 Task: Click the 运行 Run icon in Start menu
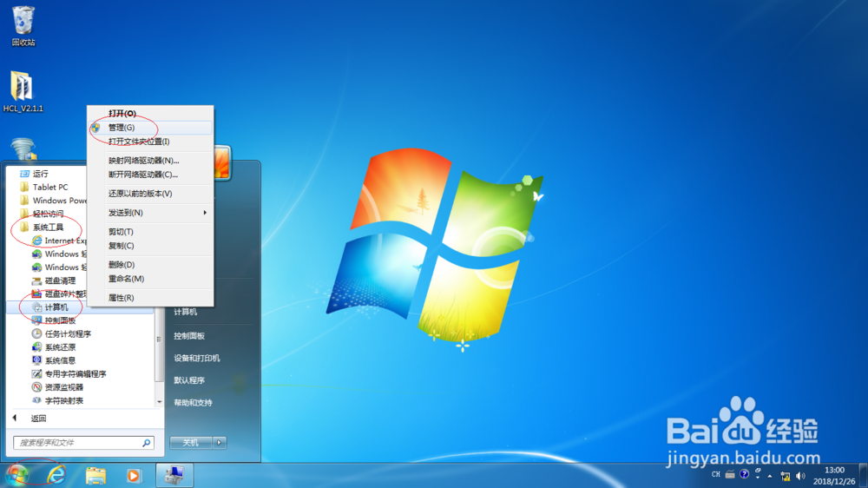24,174
